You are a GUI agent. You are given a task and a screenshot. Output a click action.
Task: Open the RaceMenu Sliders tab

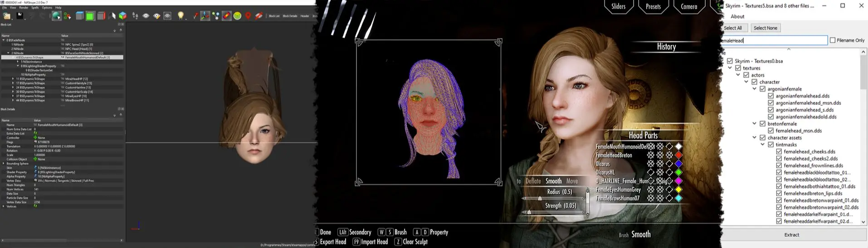[619, 6]
